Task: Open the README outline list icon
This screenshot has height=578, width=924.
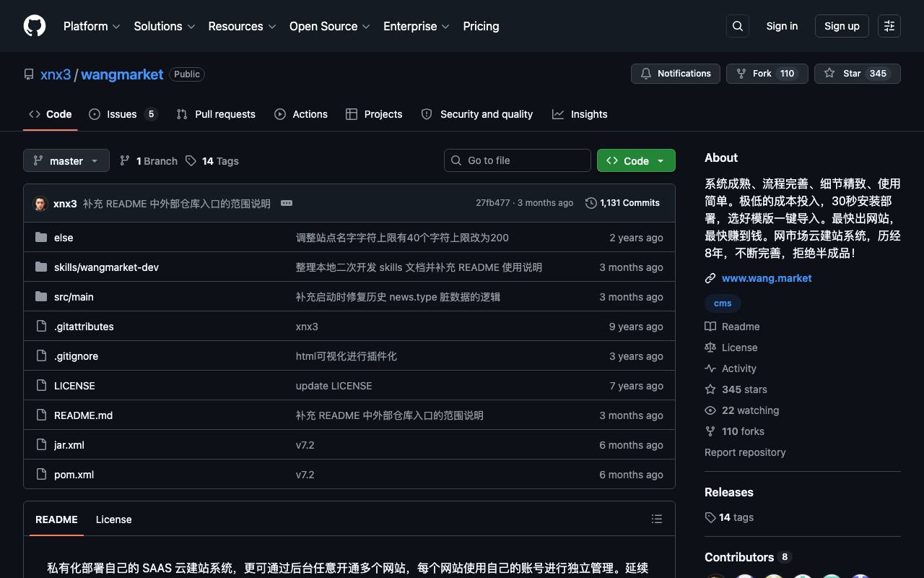Action: point(657,519)
